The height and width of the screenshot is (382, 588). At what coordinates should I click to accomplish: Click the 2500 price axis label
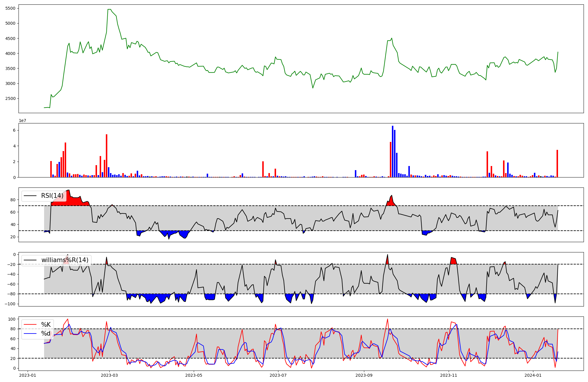point(11,99)
